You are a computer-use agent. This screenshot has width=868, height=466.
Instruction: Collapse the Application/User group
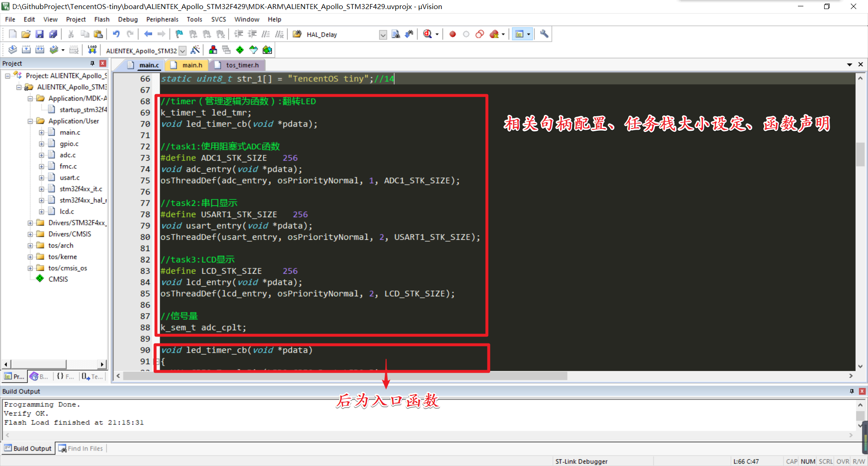tap(30, 121)
